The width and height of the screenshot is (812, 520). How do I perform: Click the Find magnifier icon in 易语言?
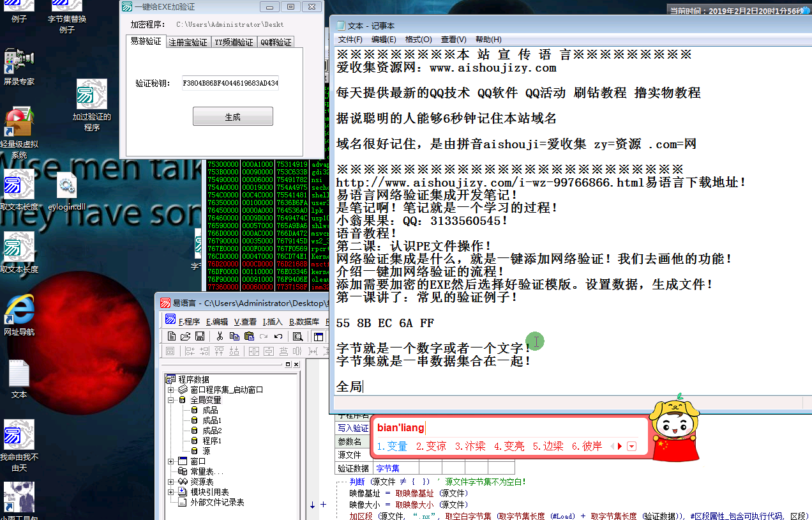pos(297,336)
